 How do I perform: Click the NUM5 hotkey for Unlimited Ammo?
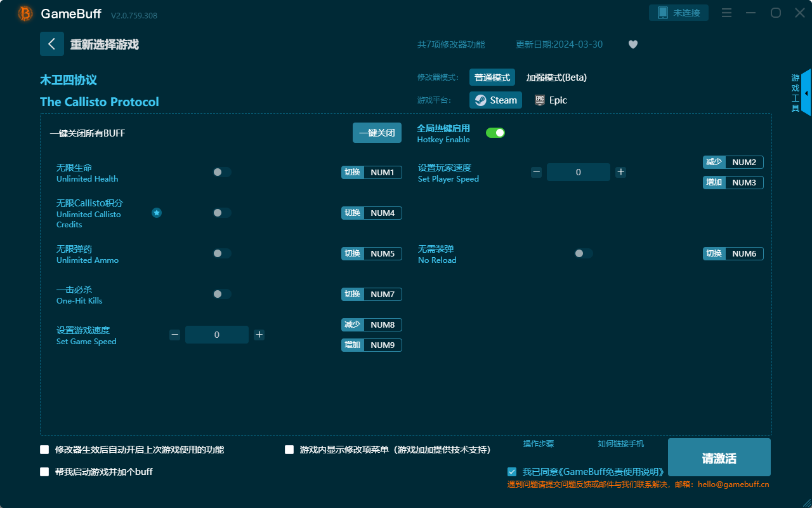[x=383, y=253]
